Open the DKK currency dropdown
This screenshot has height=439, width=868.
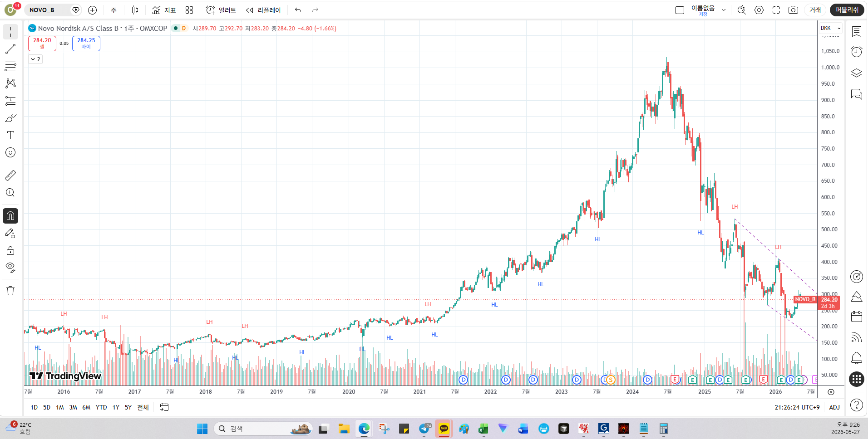[831, 28]
